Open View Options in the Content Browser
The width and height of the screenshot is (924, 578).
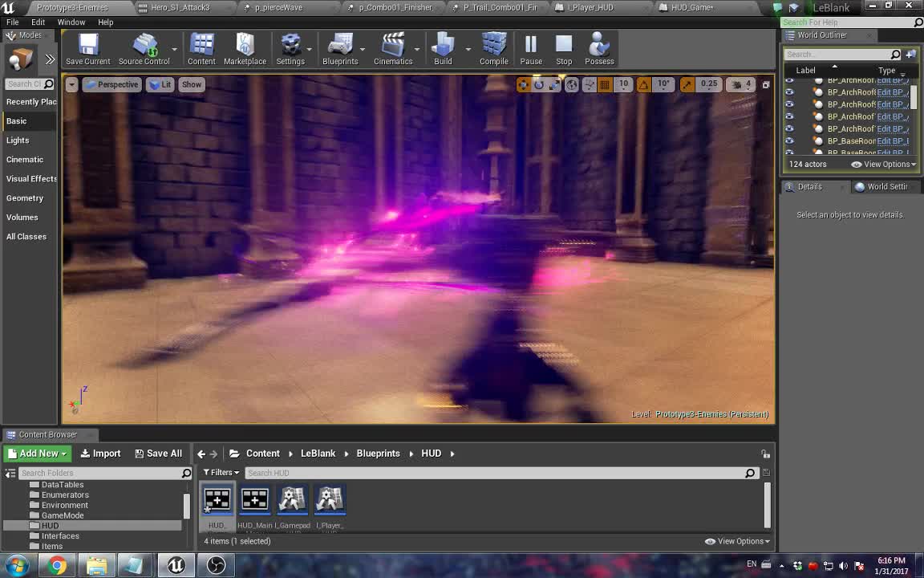point(736,541)
